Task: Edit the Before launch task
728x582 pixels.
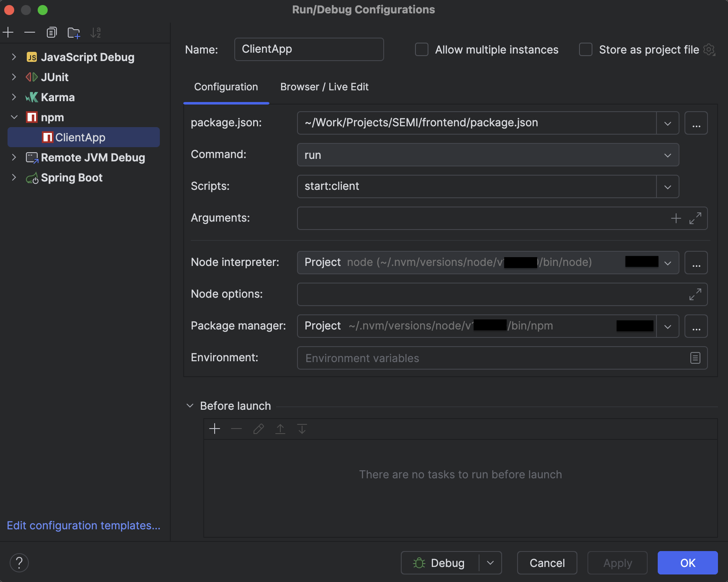Action: 259,429
